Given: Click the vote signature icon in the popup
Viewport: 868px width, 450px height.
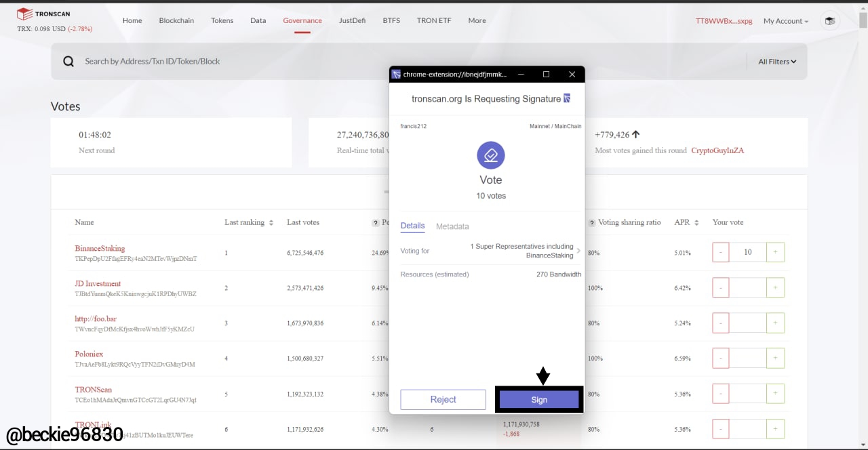Looking at the screenshot, I should [491, 156].
